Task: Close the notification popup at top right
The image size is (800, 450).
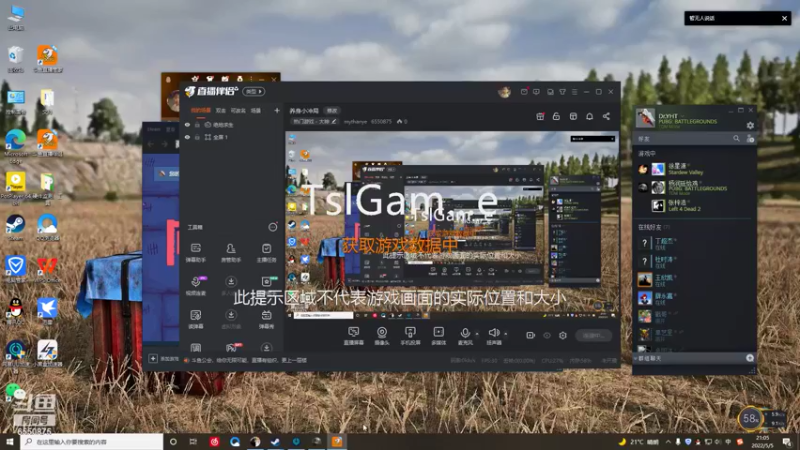Action: pyautogui.click(x=784, y=18)
